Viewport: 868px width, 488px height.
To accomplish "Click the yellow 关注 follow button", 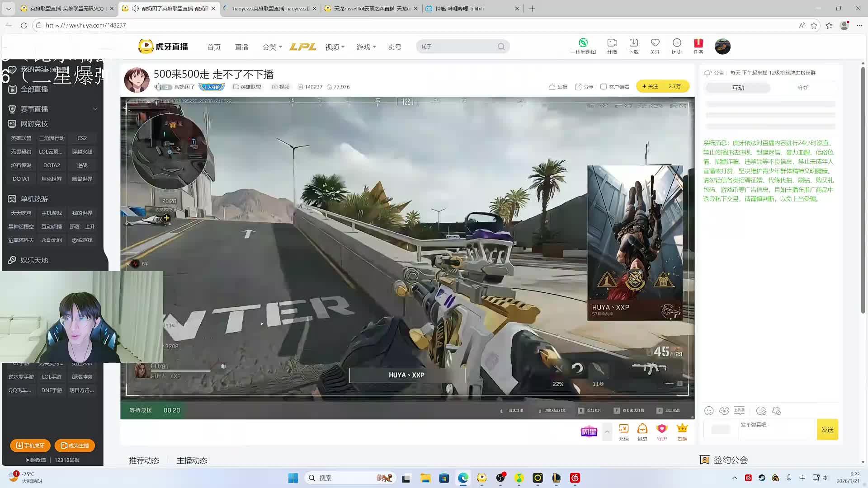I will [x=650, y=86].
